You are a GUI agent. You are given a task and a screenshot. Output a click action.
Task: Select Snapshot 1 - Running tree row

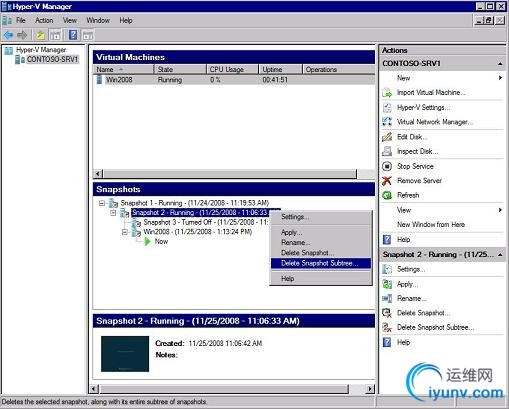click(194, 203)
